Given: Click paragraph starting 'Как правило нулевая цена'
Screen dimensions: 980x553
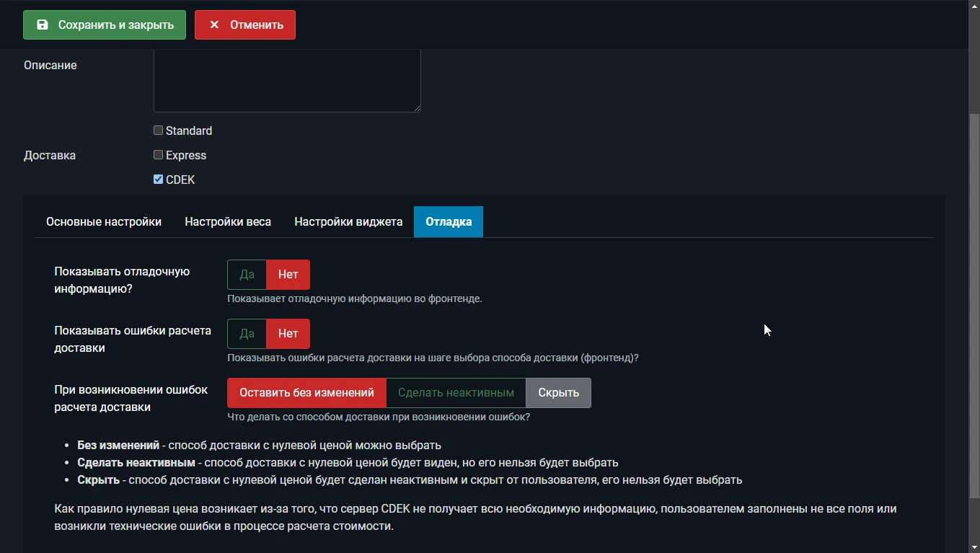Looking at the screenshot, I should (475, 518).
